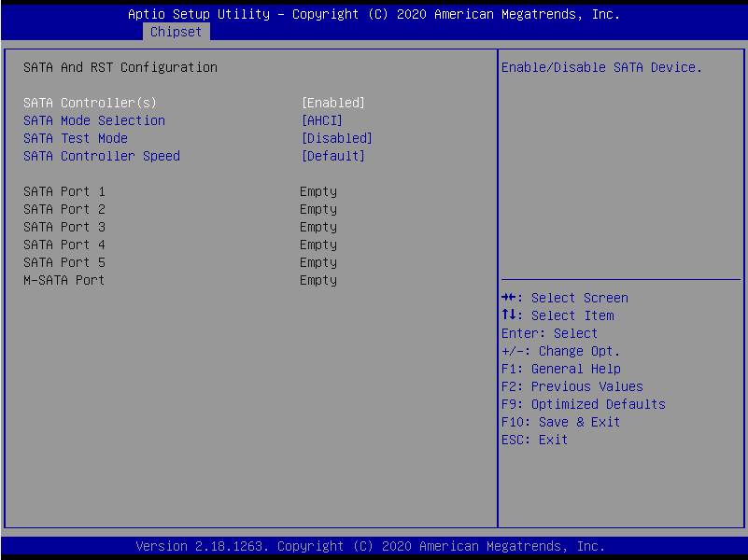Select the SATA Controller Speed label
Image resolution: width=748 pixels, height=560 pixels.
click(x=102, y=156)
